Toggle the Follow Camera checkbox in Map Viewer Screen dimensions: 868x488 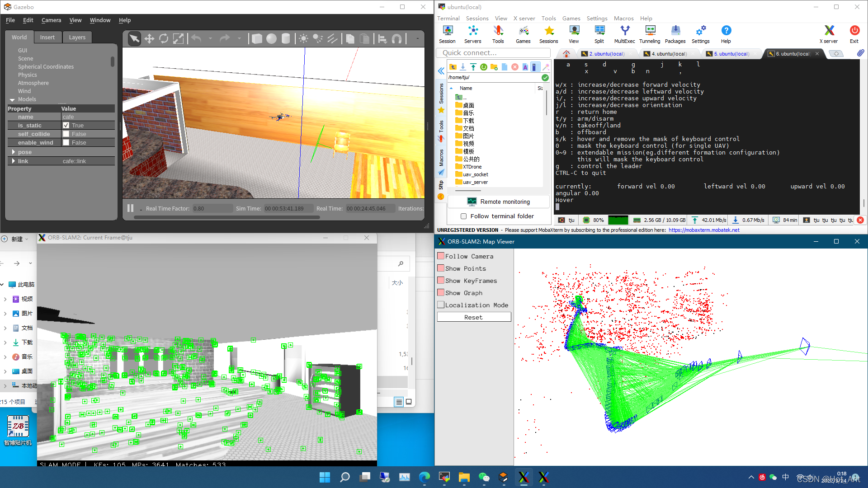[x=440, y=256]
